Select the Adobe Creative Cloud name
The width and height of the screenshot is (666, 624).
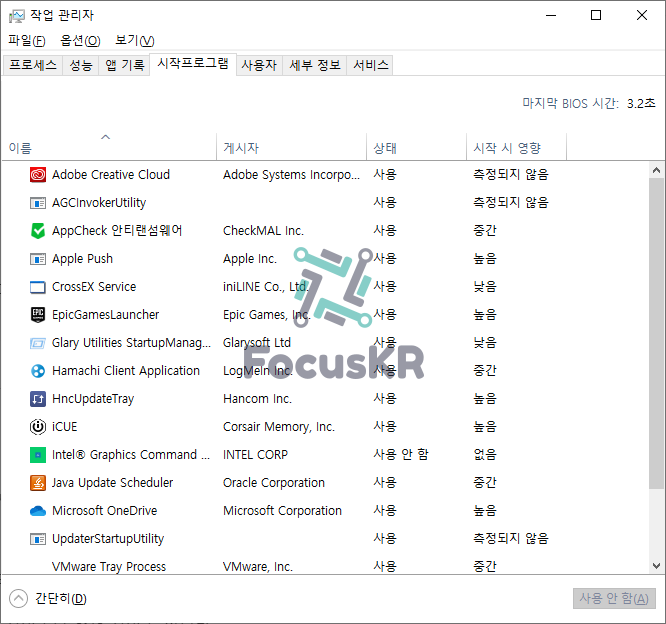click(111, 175)
